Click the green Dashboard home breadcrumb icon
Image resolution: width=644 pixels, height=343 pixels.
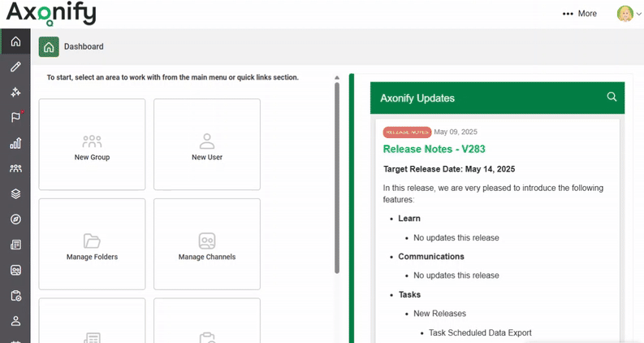pos(49,47)
